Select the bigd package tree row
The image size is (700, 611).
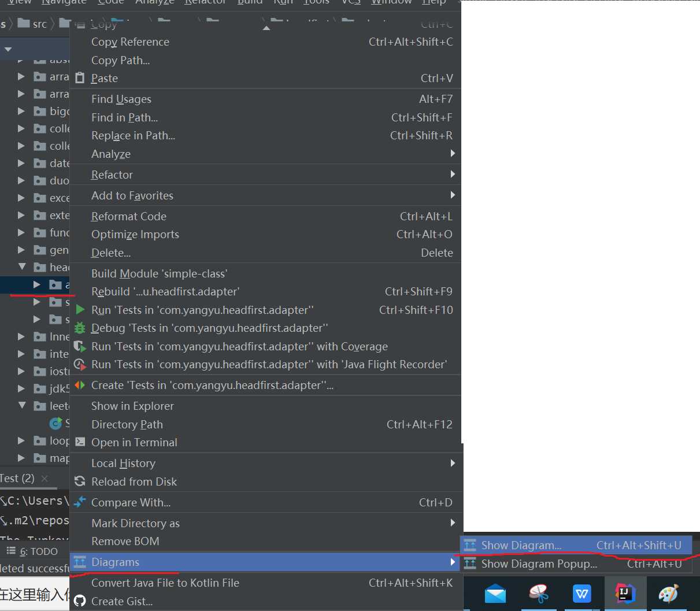pos(35,111)
